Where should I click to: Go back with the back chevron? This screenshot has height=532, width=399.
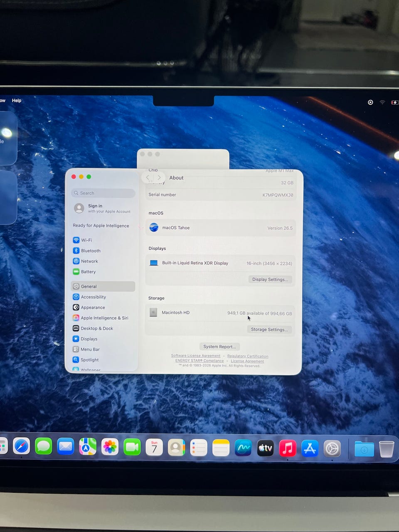point(148,177)
